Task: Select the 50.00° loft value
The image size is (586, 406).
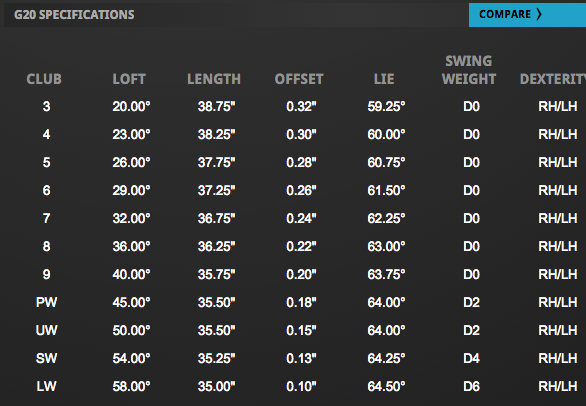Action: click(x=131, y=330)
